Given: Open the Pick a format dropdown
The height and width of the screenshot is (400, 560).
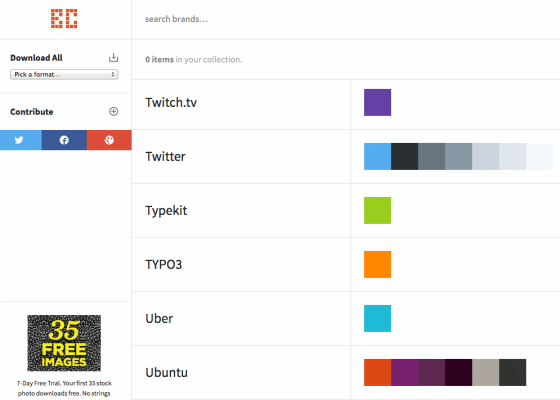Looking at the screenshot, I should click(x=64, y=74).
